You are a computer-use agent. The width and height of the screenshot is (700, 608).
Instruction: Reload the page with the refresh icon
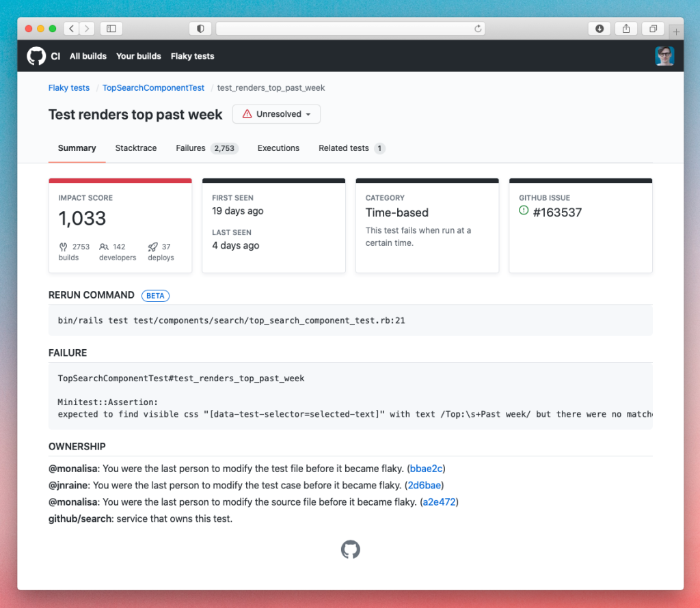pos(479,29)
